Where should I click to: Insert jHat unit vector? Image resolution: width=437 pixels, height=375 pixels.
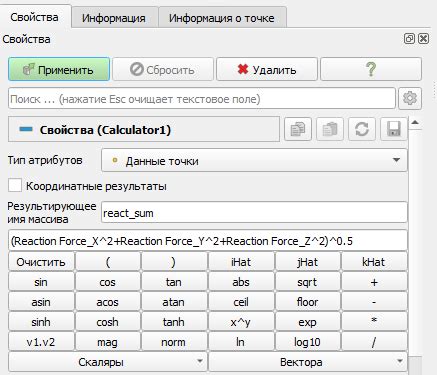pyautogui.click(x=308, y=262)
